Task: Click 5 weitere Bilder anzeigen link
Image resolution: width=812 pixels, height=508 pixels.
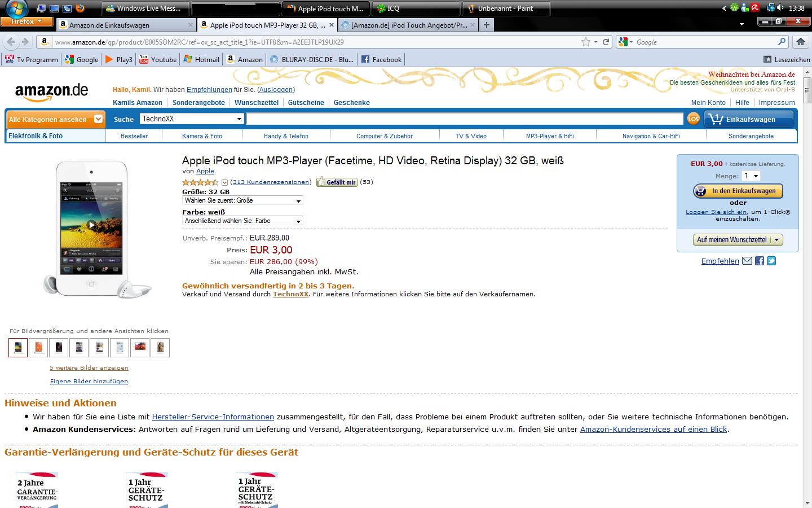Action: point(89,367)
